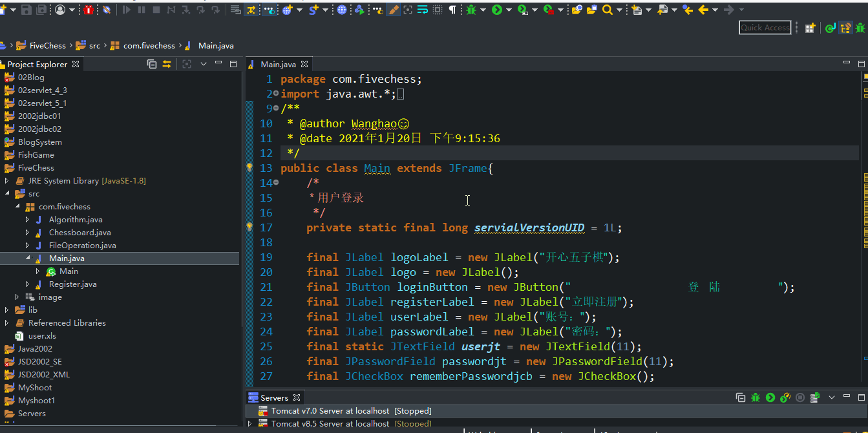
Task: Click the Resume debug toolbar icon
Action: coord(127,10)
